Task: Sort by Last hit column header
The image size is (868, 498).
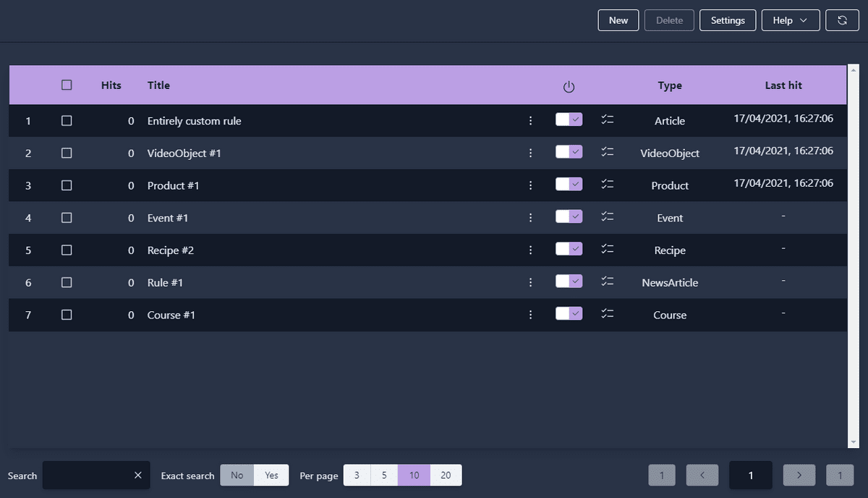Action: pyautogui.click(x=783, y=85)
